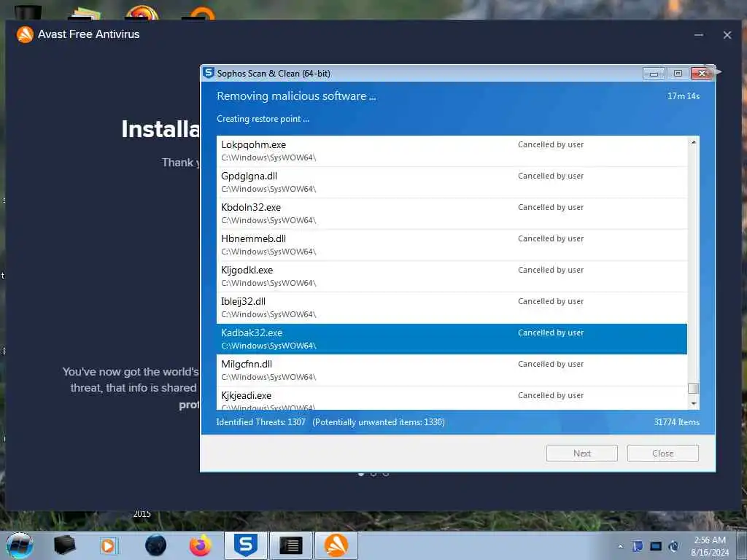Screen dimensions: 747x560
Task: Click the tray icon just left of the clock
Action: (x=673, y=546)
